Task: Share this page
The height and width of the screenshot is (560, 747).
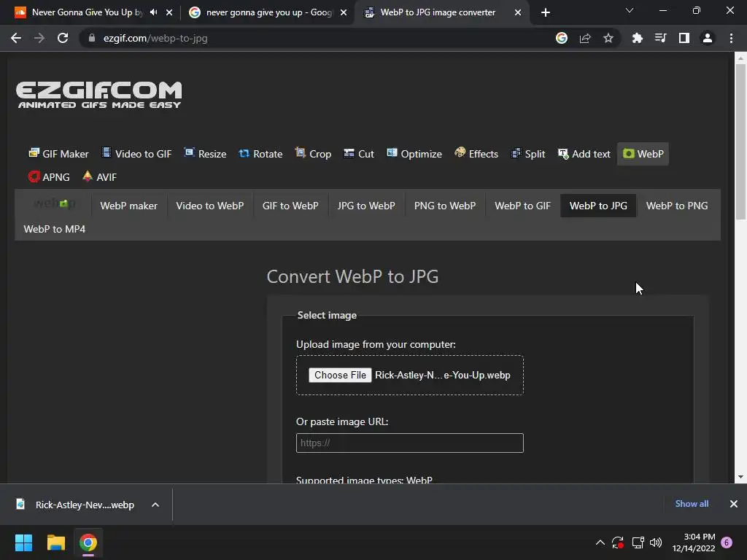Action: 585,38
